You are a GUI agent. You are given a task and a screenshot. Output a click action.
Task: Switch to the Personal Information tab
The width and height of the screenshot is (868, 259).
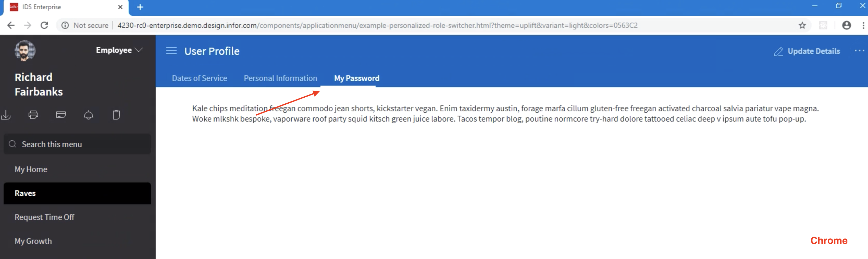tap(280, 78)
